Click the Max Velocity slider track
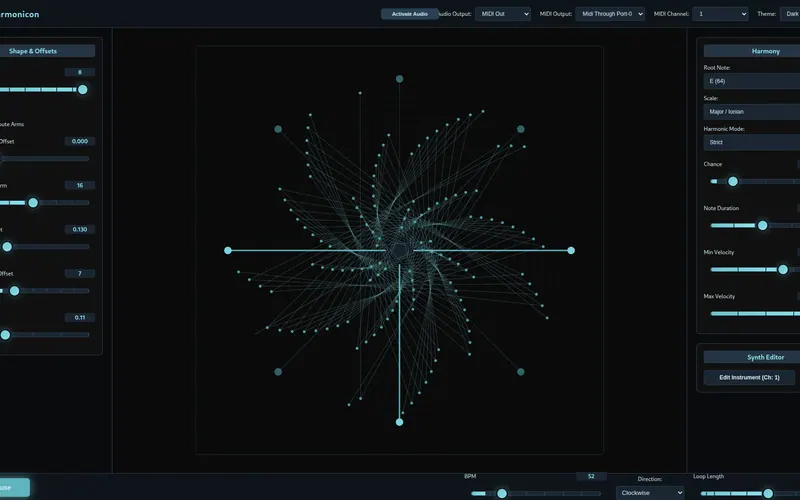This screenshot has width=800, height=500. pyautogui.click(x=755, y=314)
